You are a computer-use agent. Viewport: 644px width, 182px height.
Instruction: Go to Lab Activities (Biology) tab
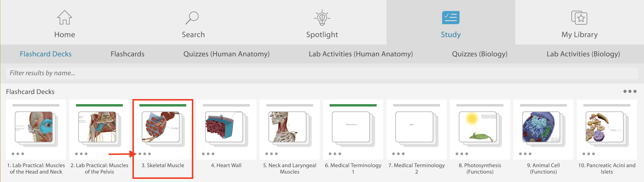[x=583, y=54]
